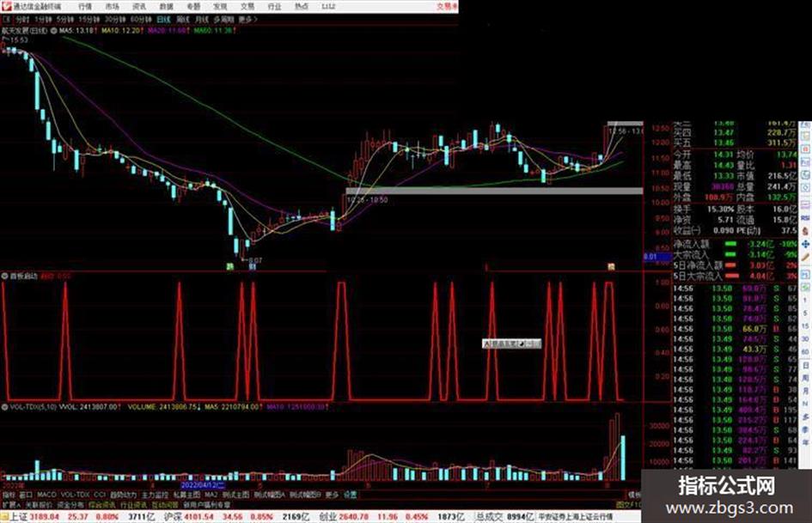
Task: Switch chart to 30分钟 period
Action: click(115, 20)
